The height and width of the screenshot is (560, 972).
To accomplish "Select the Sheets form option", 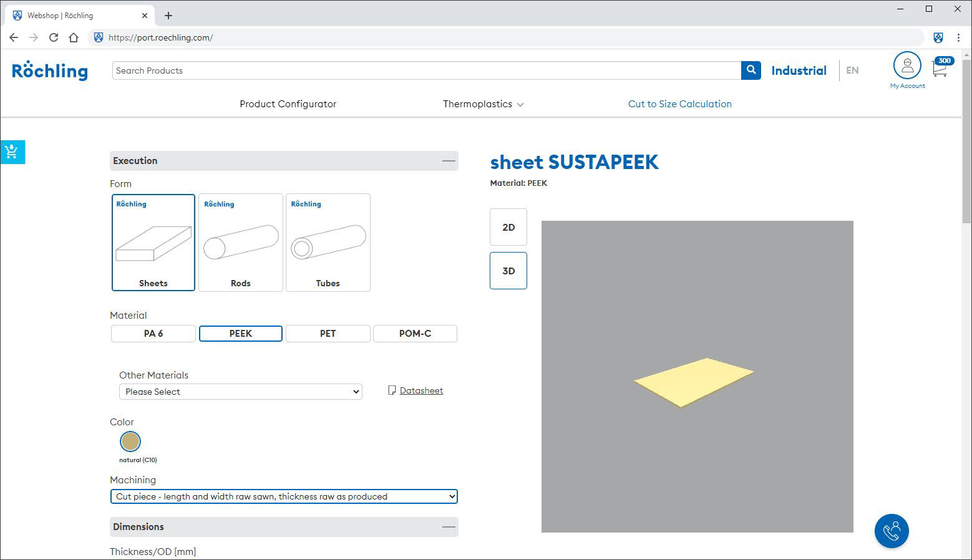I will pyautogui.click(x=153, y=243).
